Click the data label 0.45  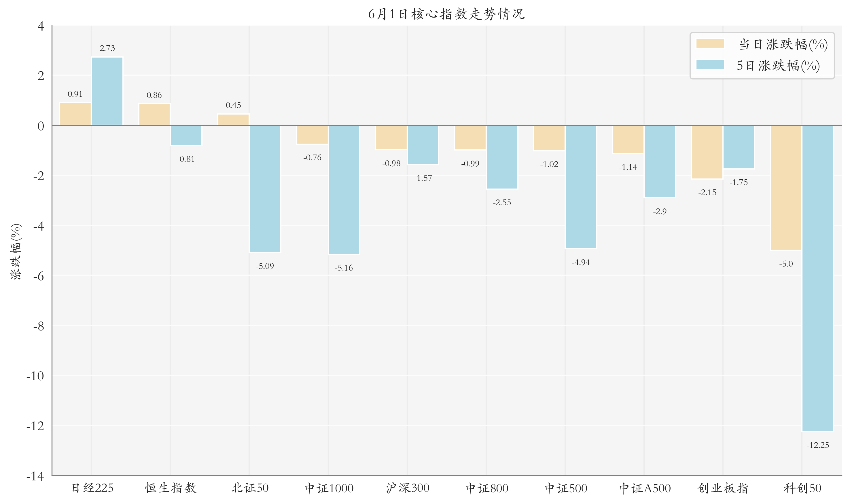click(234, 105)
